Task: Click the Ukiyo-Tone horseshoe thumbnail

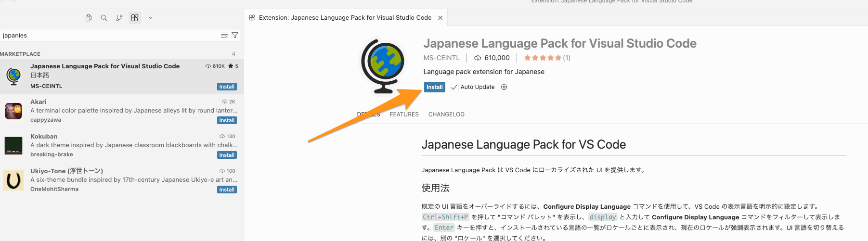Action: (13, 180)
